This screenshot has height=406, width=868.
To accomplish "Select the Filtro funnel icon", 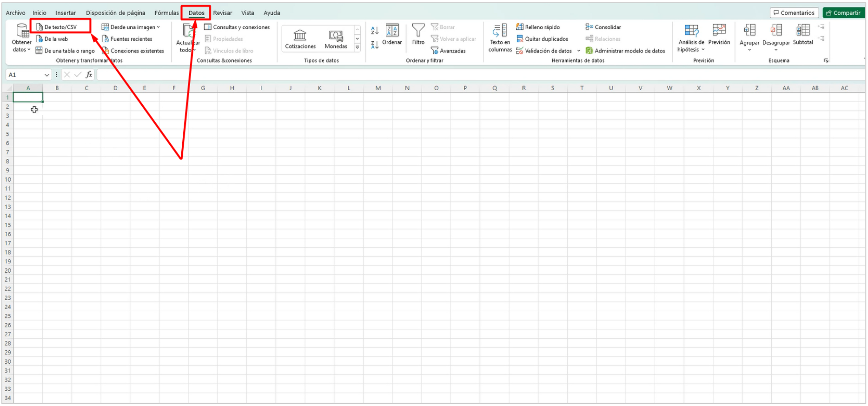I will tap(418, 31).
